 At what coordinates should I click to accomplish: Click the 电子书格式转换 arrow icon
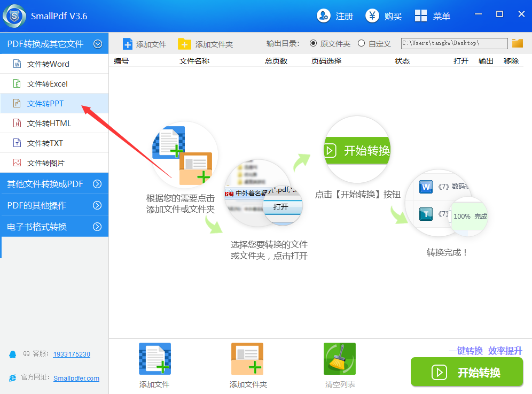(97, 227)
